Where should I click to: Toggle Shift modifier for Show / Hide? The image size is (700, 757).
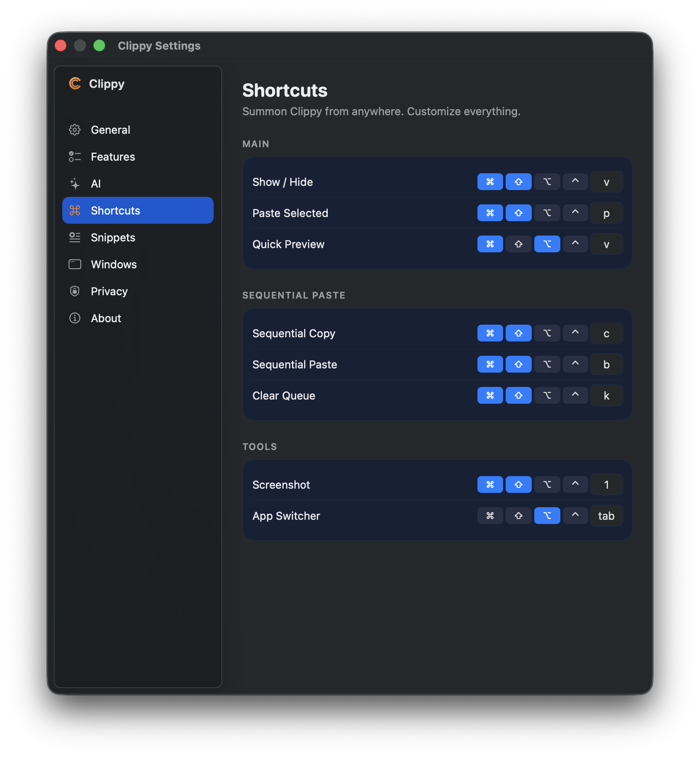coord(519,182)
